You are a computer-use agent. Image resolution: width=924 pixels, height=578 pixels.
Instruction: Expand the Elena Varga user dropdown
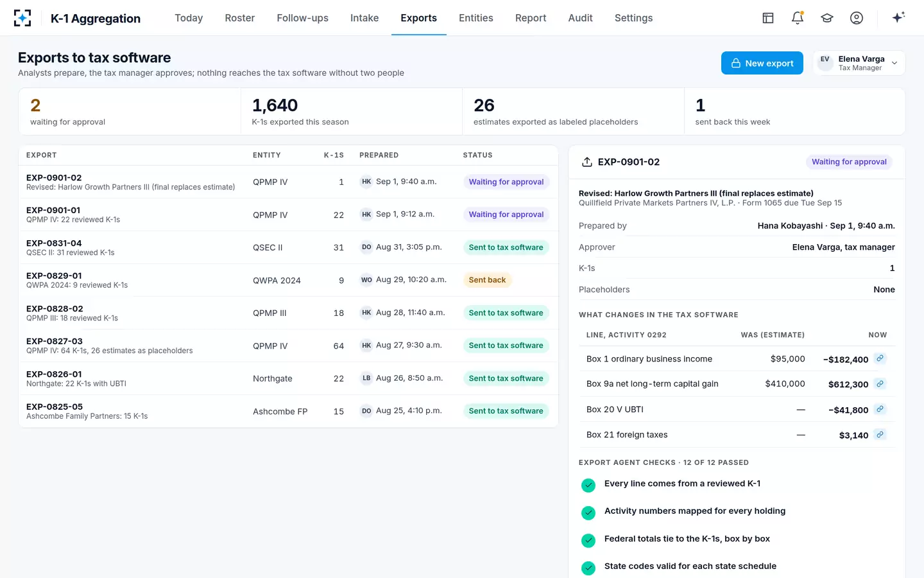point(859,63)
